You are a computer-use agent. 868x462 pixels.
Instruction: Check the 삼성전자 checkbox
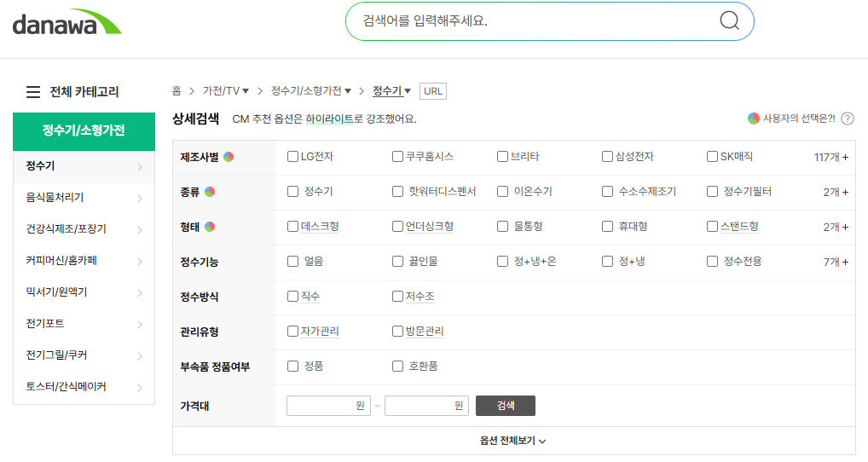(x=607, y=157)
